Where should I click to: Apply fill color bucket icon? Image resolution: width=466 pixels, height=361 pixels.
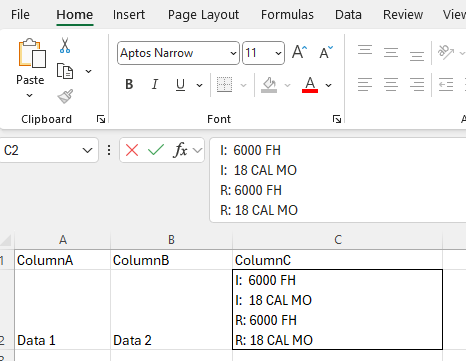point(269,85)
